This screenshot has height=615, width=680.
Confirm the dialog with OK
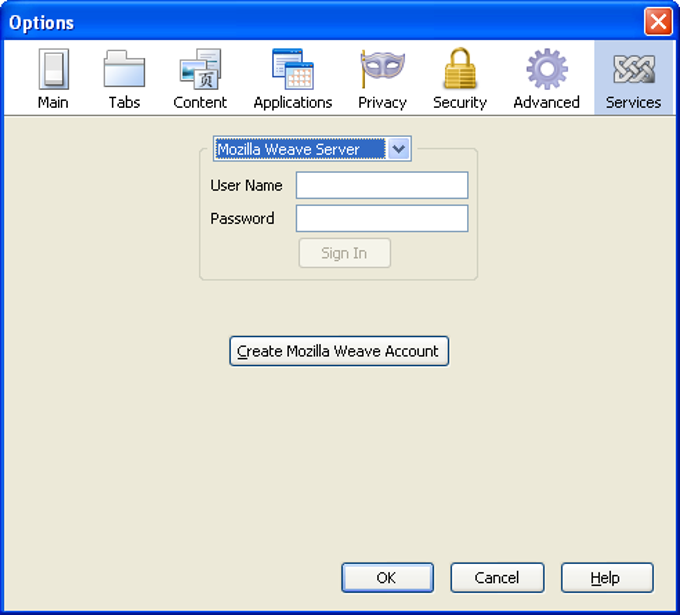pyautogui.click(x=387, y=577)
